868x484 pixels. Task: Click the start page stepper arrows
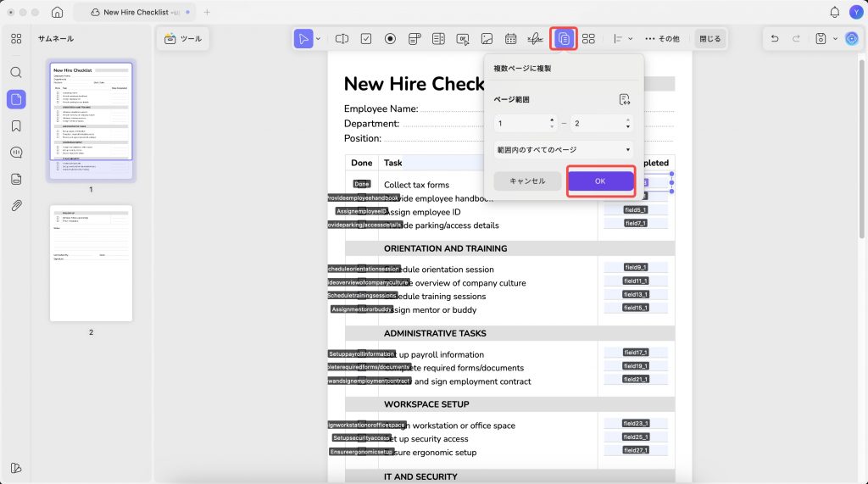click(551, 123)
